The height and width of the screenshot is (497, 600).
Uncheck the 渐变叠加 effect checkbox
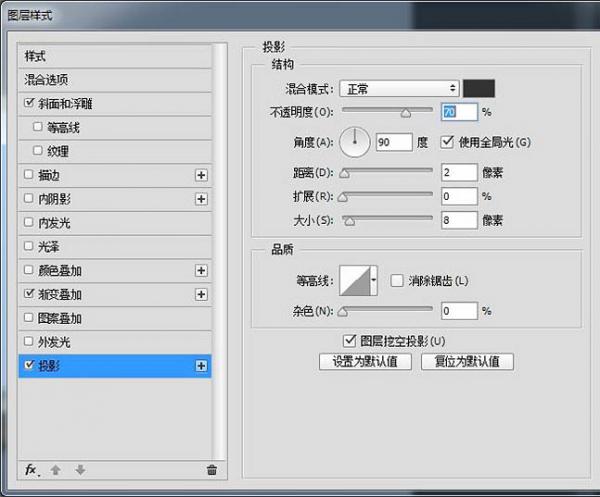click(x=29, y=293)
